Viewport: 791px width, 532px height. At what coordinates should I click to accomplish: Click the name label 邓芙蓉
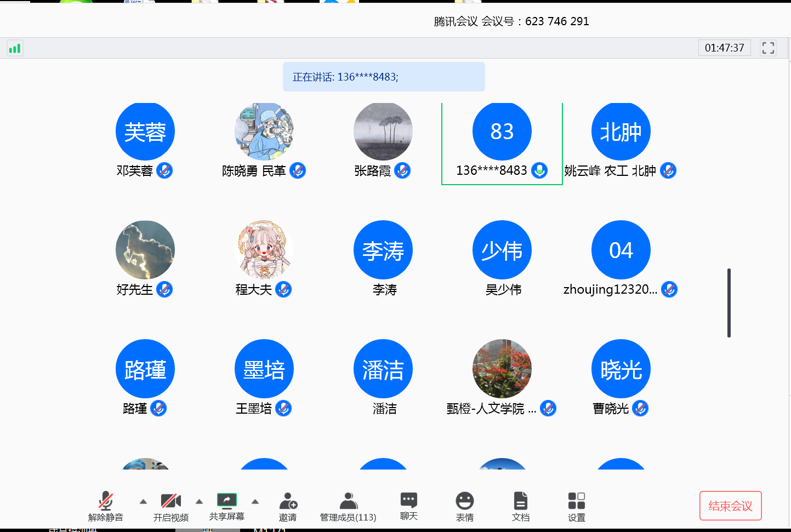click(x=134, y=170)
